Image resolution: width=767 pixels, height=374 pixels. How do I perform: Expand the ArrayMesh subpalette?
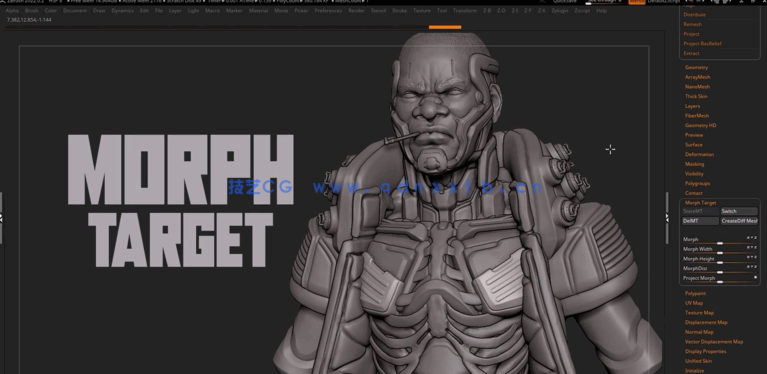click(698, 77)
